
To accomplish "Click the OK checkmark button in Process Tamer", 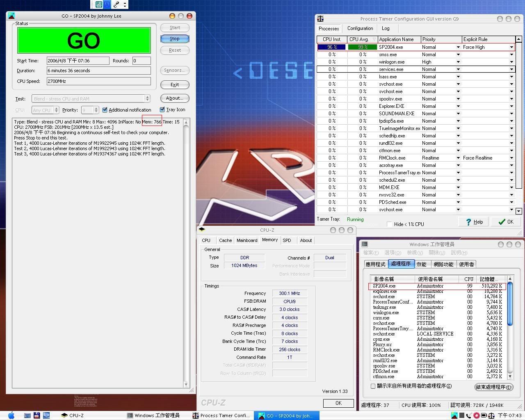I will click(506, 222).
